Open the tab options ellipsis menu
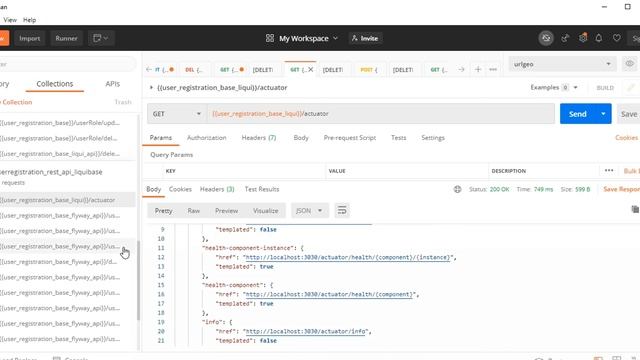 pyautogui.click(x=493, y=69)
